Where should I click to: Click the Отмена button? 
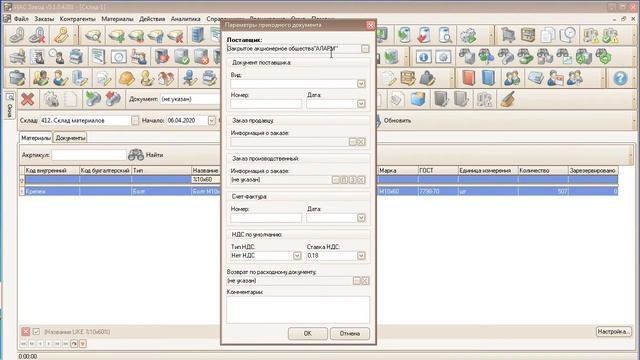(x=350, y=333)
